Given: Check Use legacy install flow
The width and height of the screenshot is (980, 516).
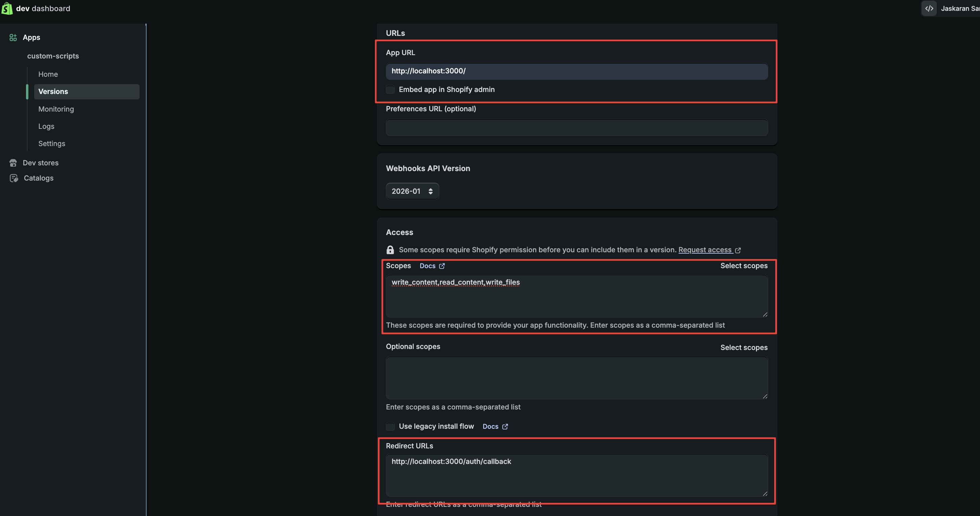Looking at the screenshot, I should (390, 427).
